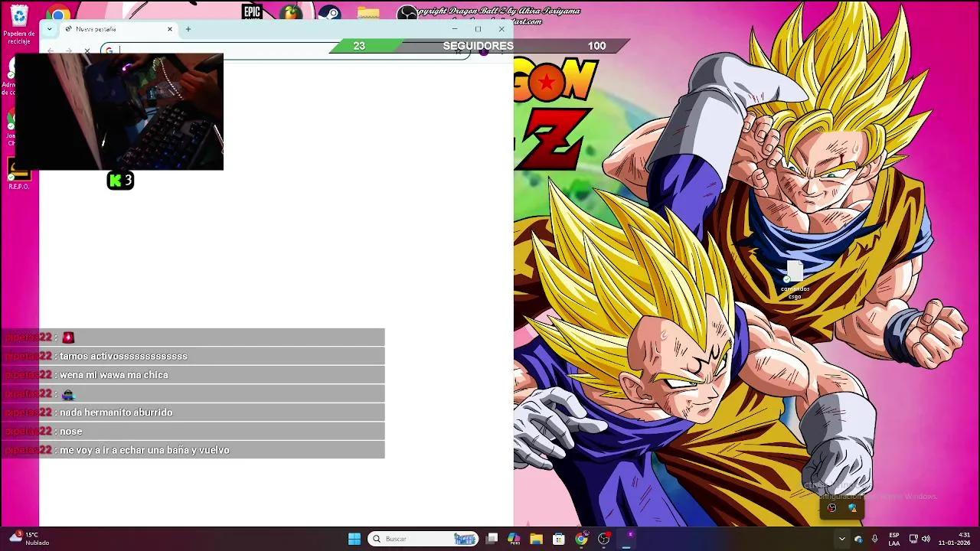The width and height of the screenshot is (980, 551).
Task: Click Chrome's stop loading X button
Action: 87,51
